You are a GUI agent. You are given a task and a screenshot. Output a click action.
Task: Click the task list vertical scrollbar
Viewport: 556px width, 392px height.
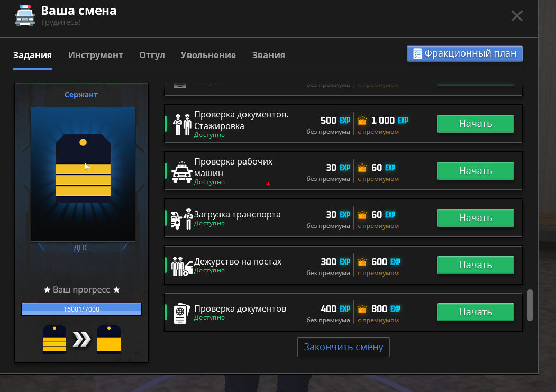pyautogui.click(x=530, y=305)
